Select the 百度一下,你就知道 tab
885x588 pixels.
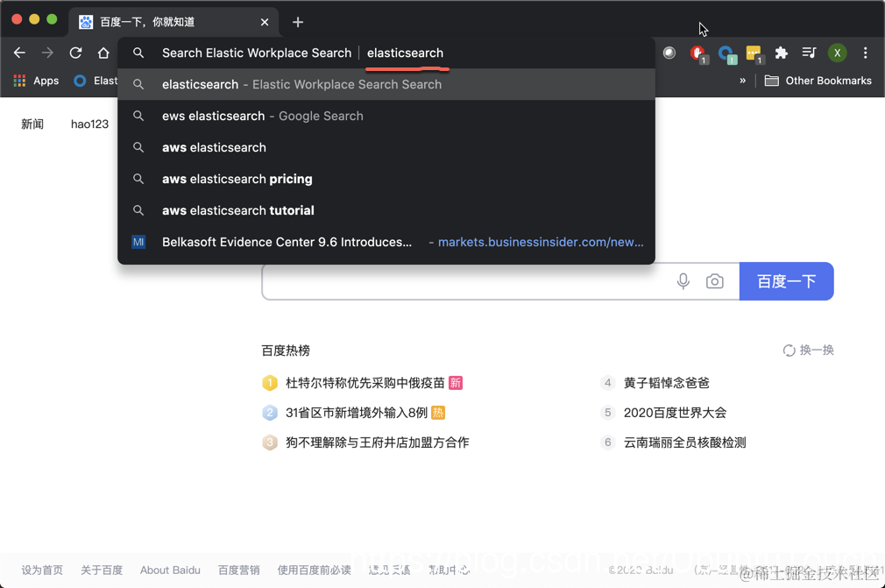click(x=173, y=22)
